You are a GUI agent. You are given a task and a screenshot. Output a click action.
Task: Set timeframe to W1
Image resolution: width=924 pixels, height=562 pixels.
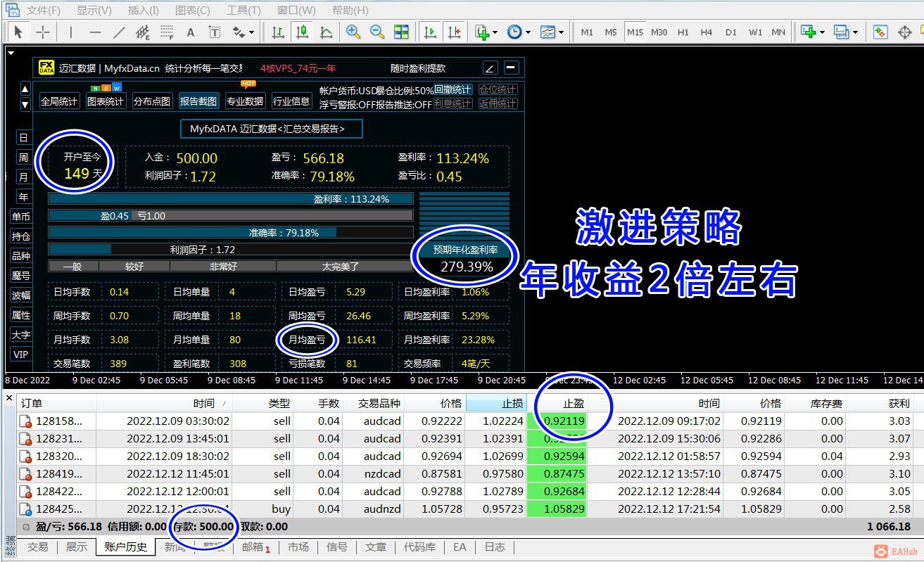click(755, 32)
